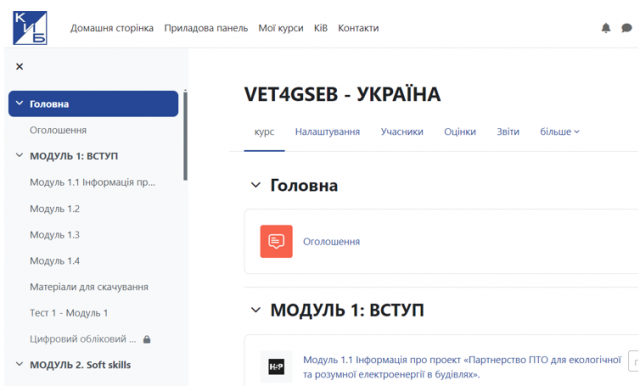Click the МОДУЛЬ 1: ВСТУП section heading text

pos(347,310)
